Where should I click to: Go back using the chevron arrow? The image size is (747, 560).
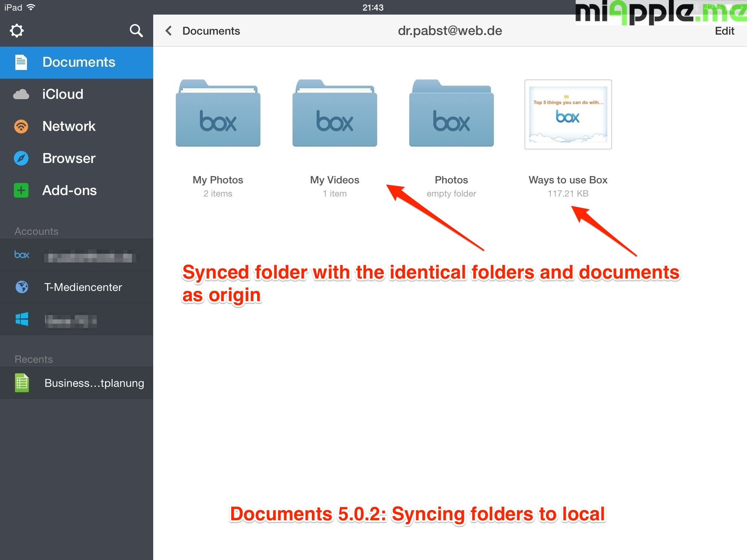pyautogui.click(x=169, y=31)
